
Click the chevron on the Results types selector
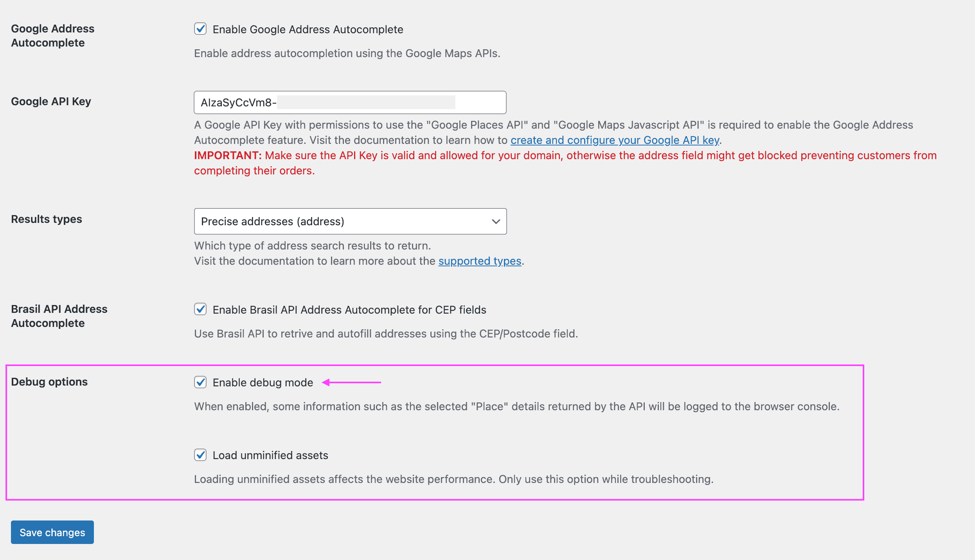(495, 221)
